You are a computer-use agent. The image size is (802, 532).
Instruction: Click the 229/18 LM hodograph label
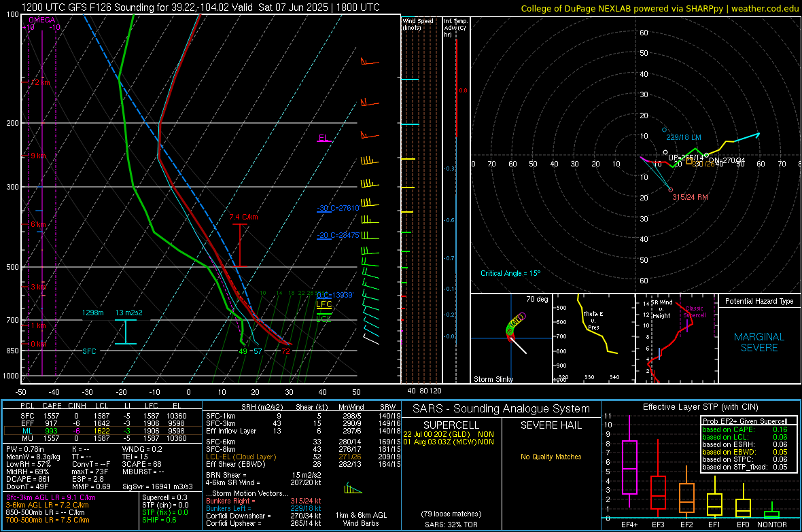point(683,138)
